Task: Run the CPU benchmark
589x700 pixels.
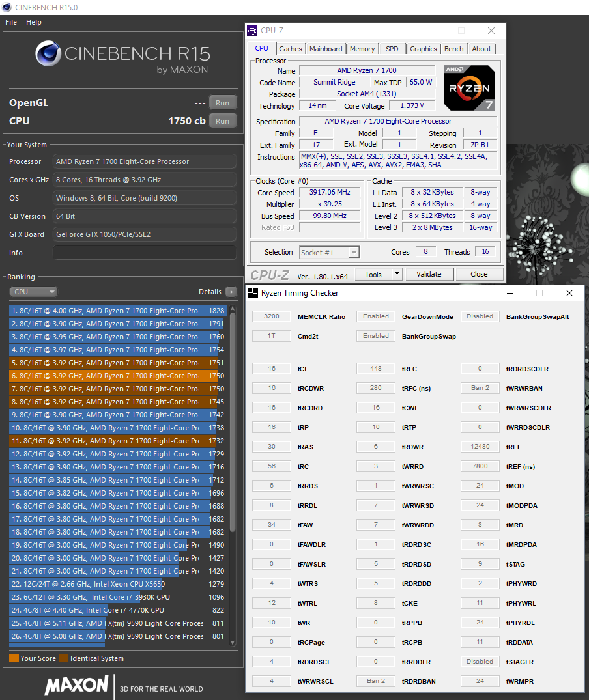Action: [x=222, y=121]
